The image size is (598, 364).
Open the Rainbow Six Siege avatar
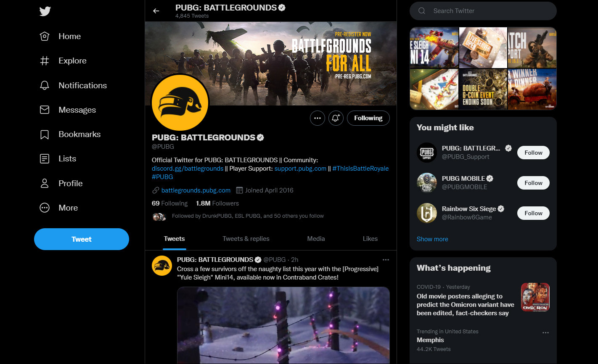tap(427, 213)
